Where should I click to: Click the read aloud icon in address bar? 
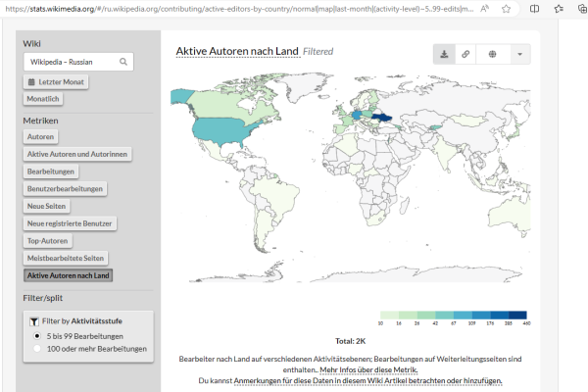coord(482,7)
